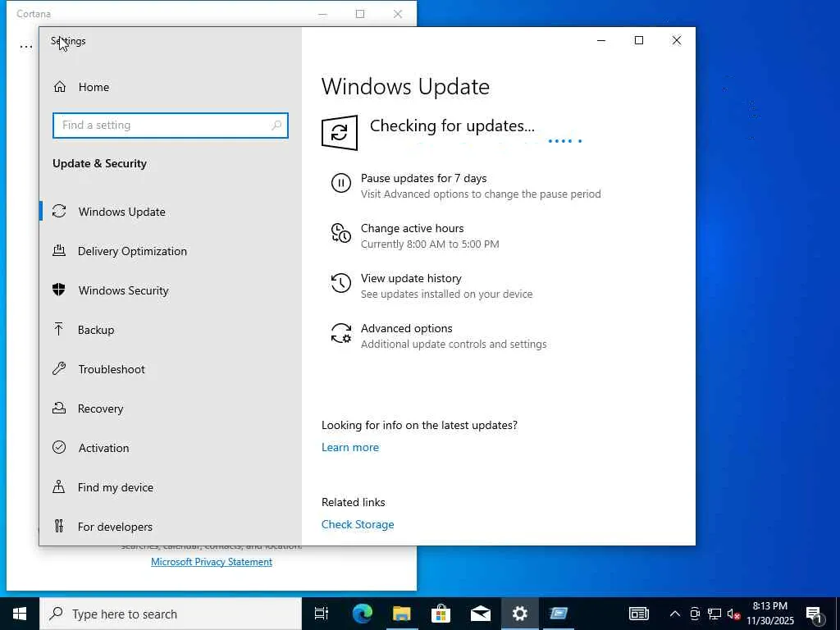Click the clock icon for active hours
This screenshot has height=630, width=840.
pyautogui.click(x=341, y=233)
